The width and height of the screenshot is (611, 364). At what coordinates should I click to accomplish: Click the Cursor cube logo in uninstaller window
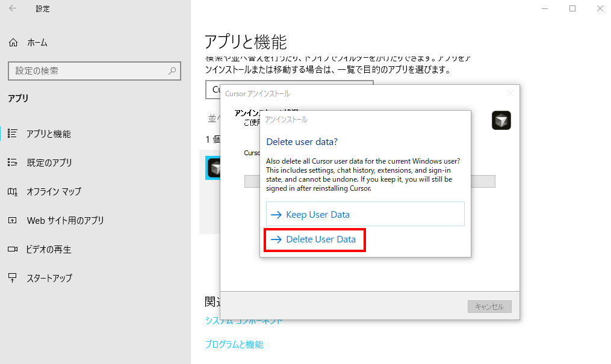click(501, 120)
